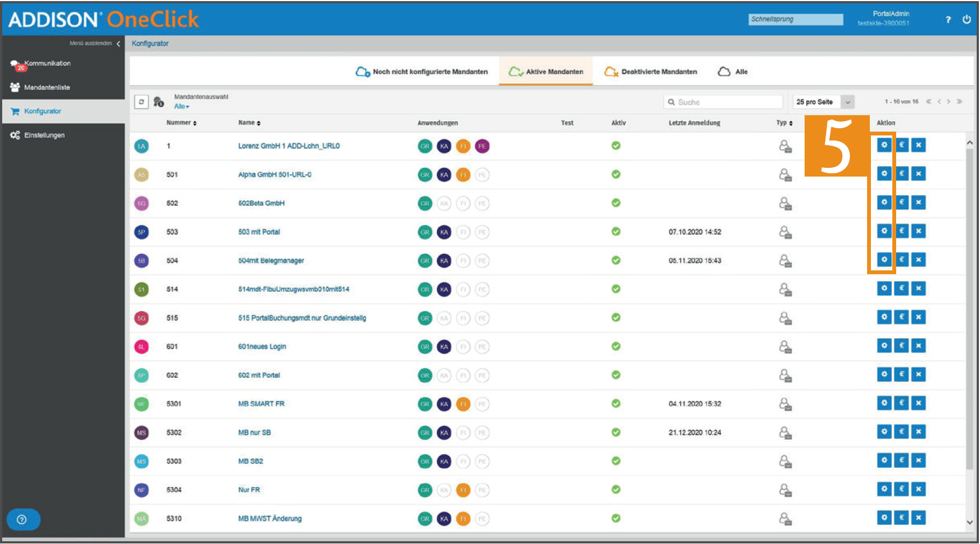Toggle FI application for 502Beta GmbH
Image resolution: width=980 pixels, height=544 pixels.
[463, 203]
